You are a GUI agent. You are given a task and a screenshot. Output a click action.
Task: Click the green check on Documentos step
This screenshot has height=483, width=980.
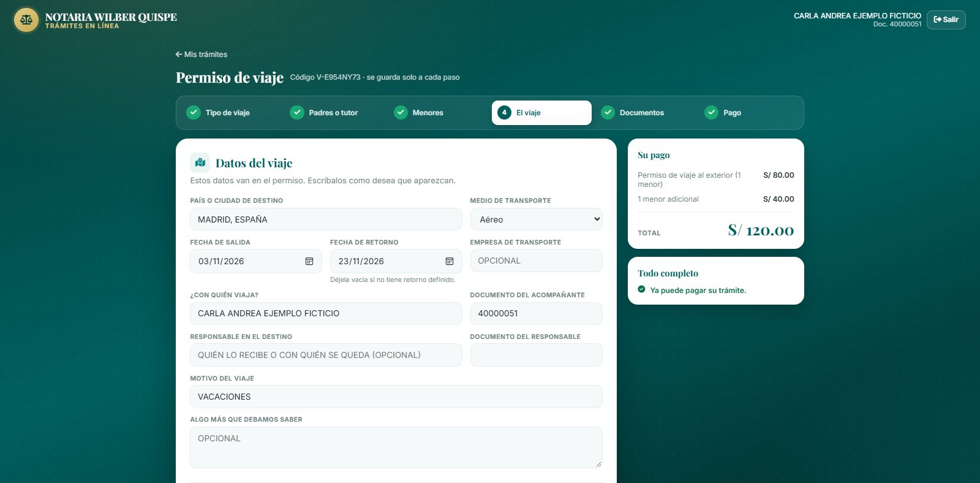(608, 113)
